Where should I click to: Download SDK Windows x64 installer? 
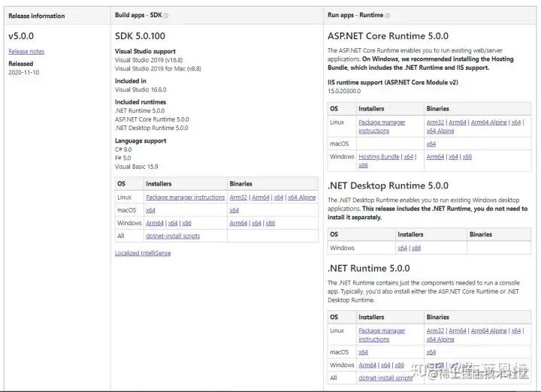pos(173,223)
